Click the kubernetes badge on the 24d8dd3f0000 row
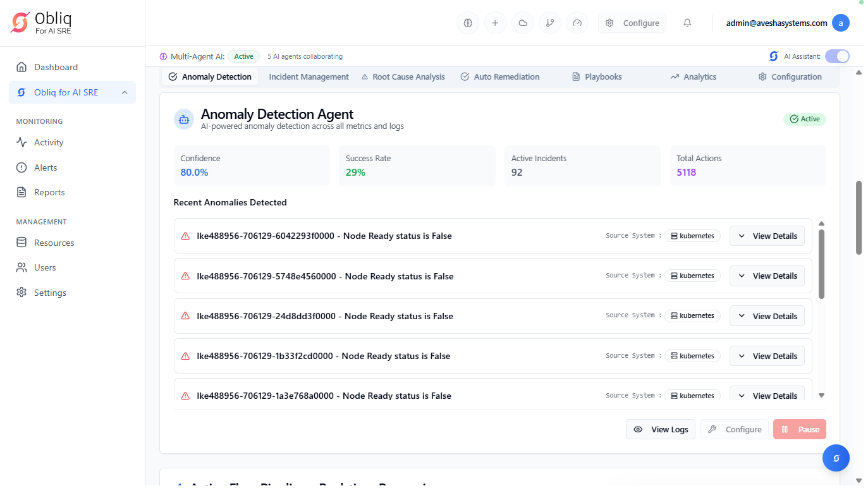 (x=692, y=315)
